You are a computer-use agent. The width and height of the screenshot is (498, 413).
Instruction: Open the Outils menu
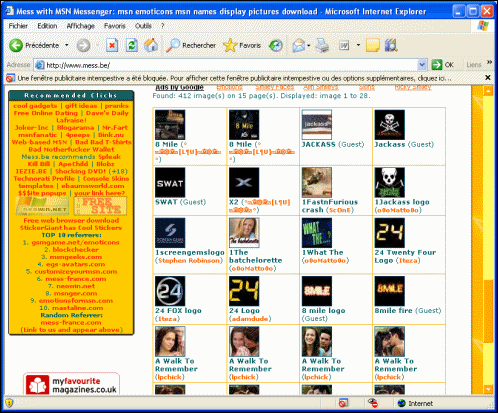[x=143, y=26]
